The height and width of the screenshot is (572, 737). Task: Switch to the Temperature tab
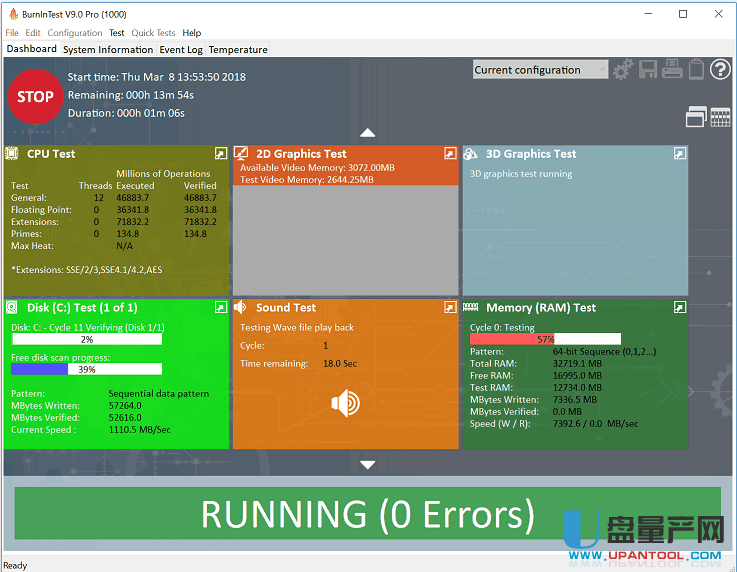pyautogui.click(x=238, y=49)
